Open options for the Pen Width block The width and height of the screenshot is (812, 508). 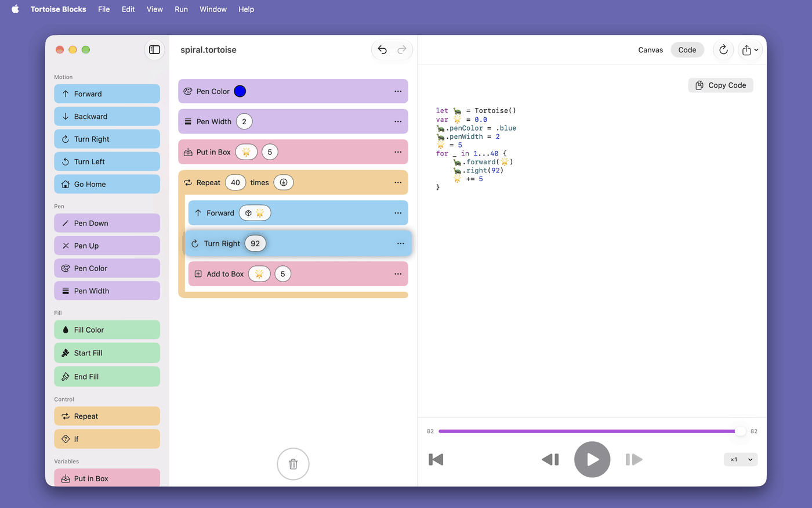point(398,121)
